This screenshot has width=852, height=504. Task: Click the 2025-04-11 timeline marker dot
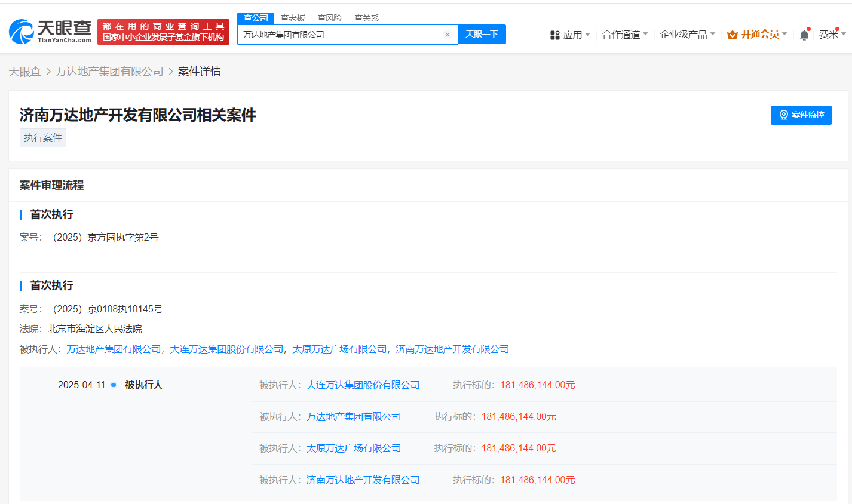114,385
